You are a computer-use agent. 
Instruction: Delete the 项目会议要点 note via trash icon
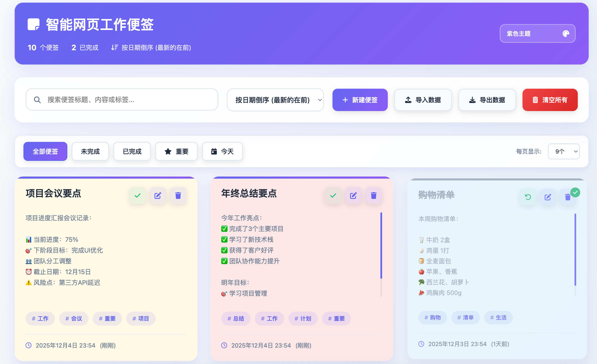(178, 196)
